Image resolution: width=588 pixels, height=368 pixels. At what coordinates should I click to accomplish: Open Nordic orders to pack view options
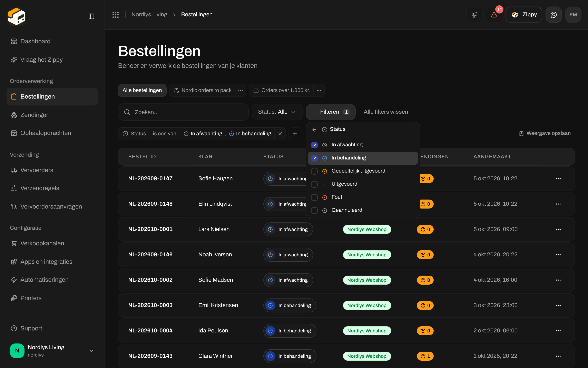(x=241, y=90)
